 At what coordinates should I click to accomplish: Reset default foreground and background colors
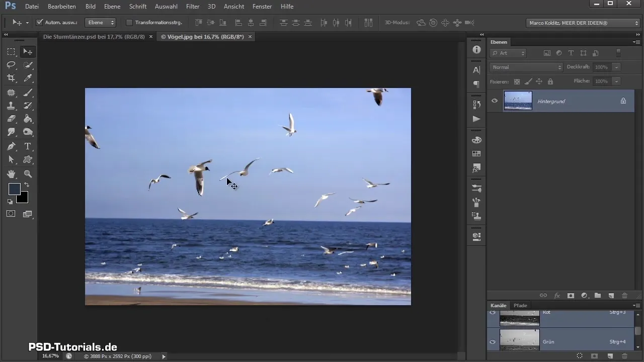pos(10,202)
